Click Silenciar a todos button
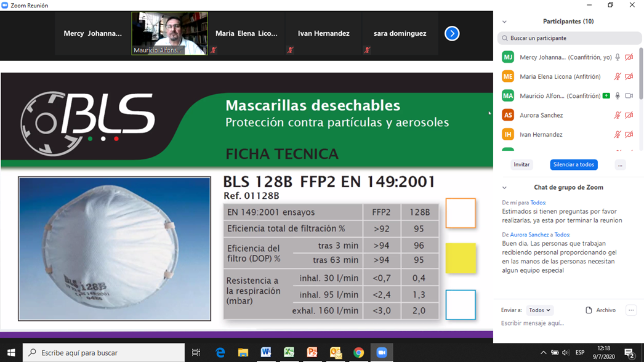The image size is (644, 362). (574, 165)
